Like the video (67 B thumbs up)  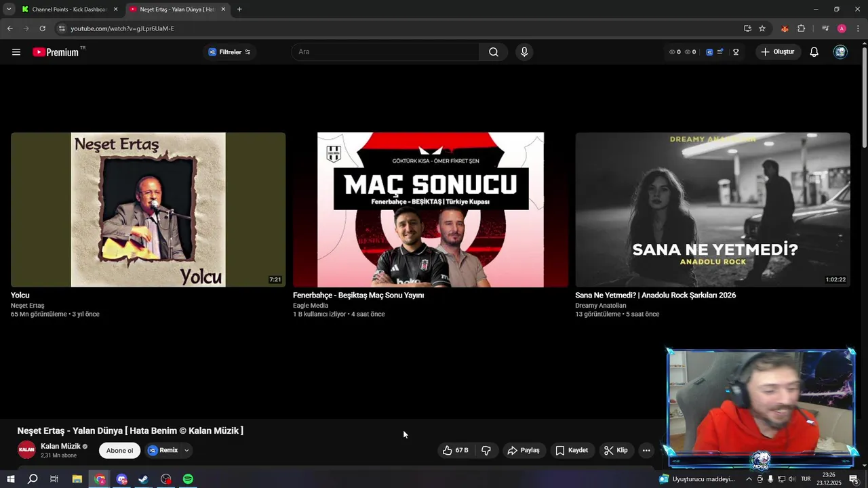pos(456,450)
